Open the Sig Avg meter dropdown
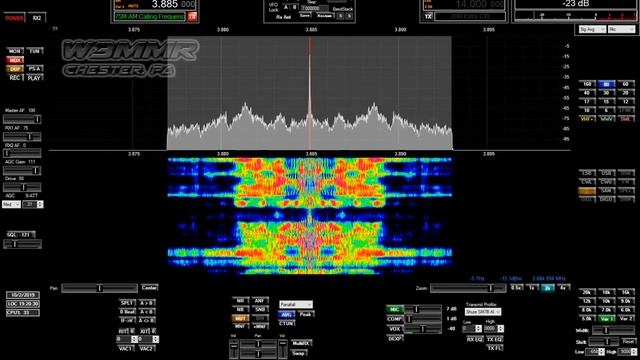This screenshot has height=360, width=640. (592, 29)
